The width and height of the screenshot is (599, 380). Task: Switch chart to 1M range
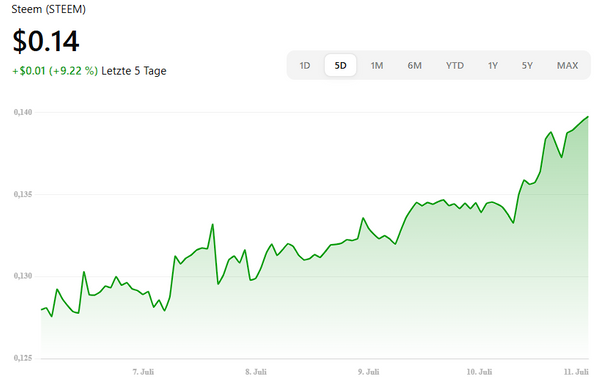tap(377, 66)
